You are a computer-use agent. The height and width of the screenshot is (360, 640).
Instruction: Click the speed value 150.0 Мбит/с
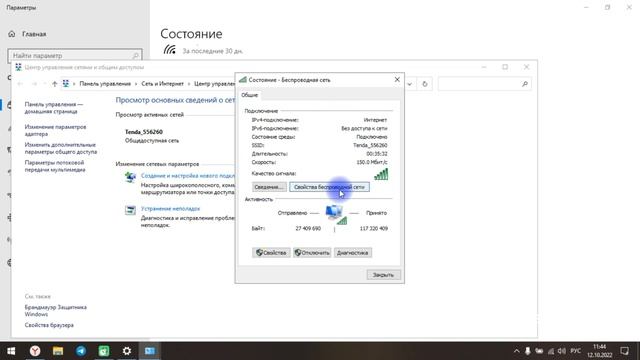tap(372, 162)
